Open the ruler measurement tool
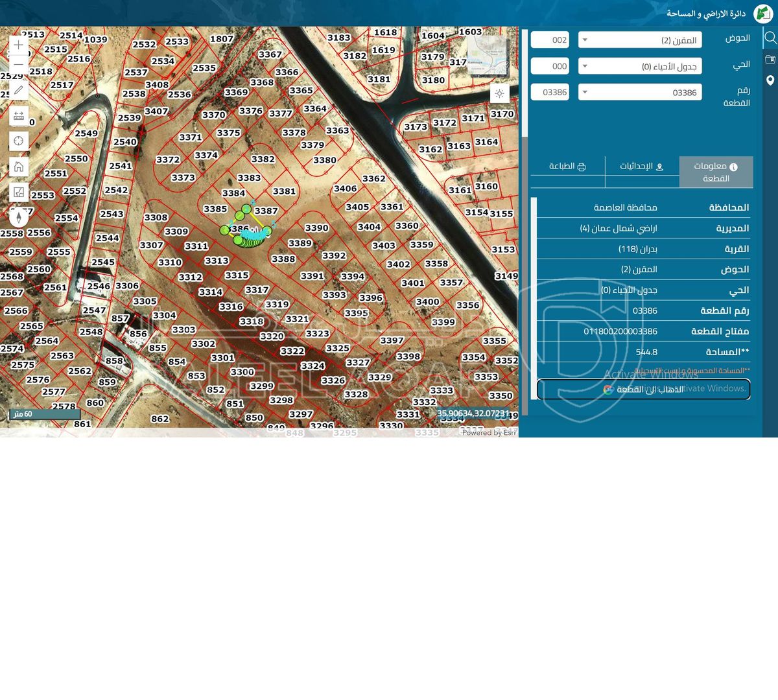 (x=18, y=116)
